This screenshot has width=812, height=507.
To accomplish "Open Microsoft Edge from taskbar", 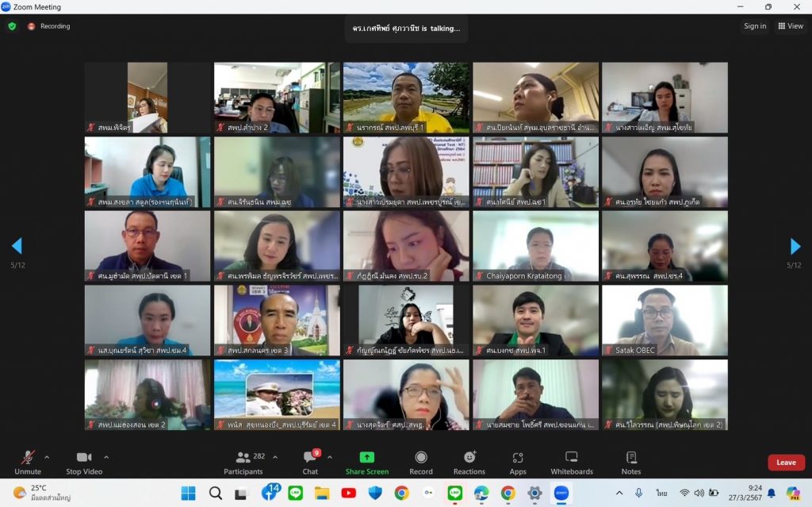I will click(x=481, y=493).
